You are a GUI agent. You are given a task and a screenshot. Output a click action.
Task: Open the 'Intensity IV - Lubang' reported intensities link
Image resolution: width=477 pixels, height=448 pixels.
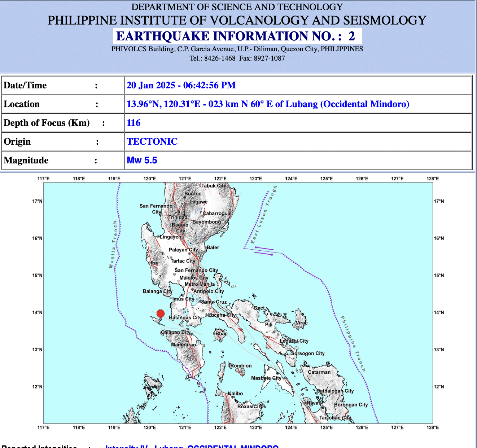point(192,446)
